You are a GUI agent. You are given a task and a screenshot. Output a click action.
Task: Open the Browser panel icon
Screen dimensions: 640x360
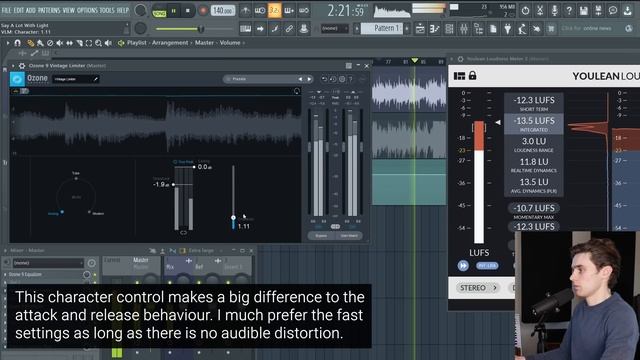(x=479, y=29)
